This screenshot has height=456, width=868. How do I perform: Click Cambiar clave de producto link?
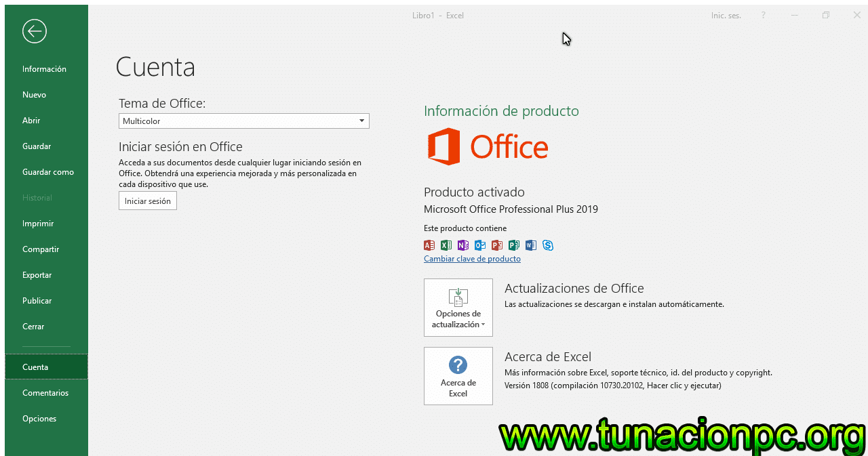[x=472, y=259]
